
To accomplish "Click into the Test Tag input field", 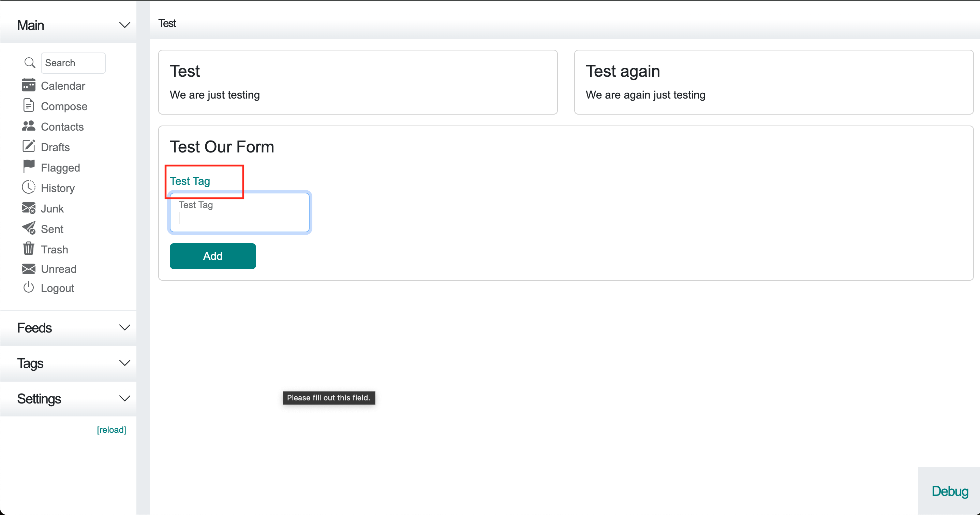I will (x=240, y=212).
